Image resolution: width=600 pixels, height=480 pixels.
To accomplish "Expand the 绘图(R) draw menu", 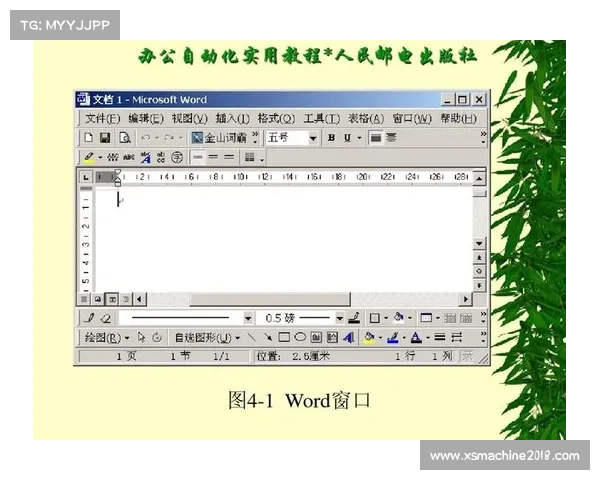I will pos(107,338).
